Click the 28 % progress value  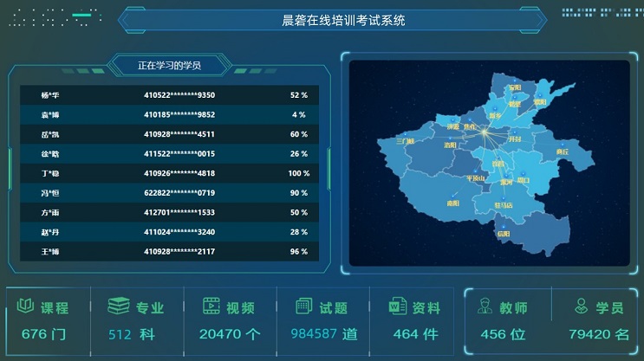point(299,232)
